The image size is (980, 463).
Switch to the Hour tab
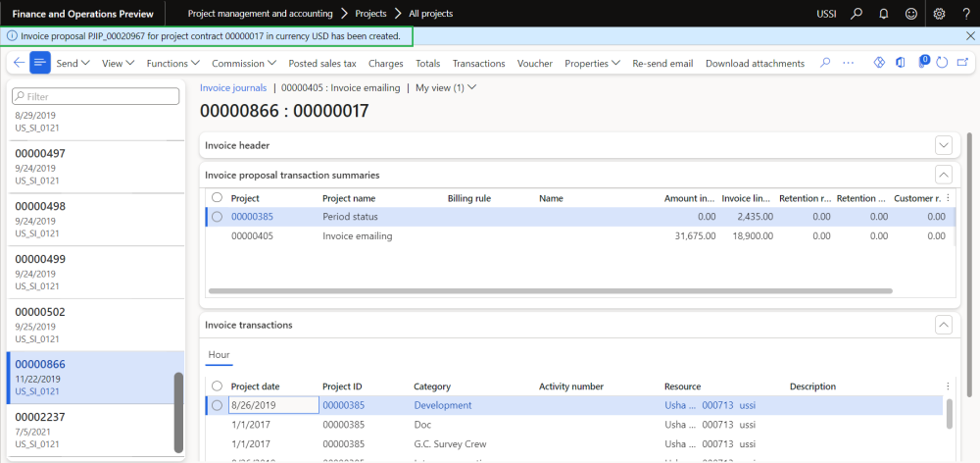click(219, 355)
